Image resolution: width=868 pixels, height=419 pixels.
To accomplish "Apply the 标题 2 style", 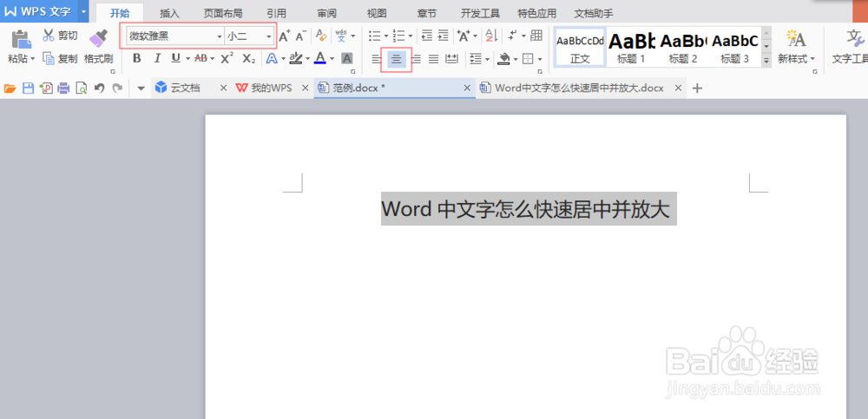I will (682, 48).
